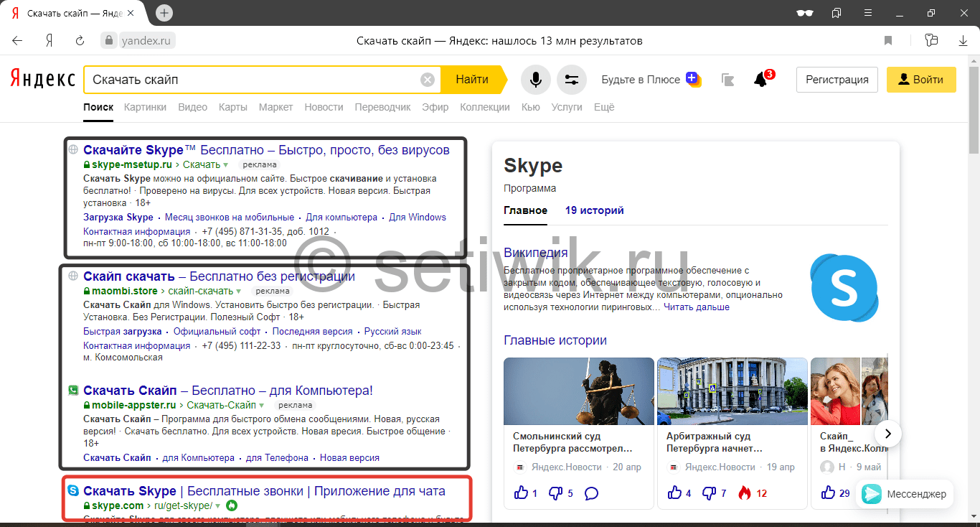Select the 19 историй tab
The image size is (980, 527).
pos(595,210)
